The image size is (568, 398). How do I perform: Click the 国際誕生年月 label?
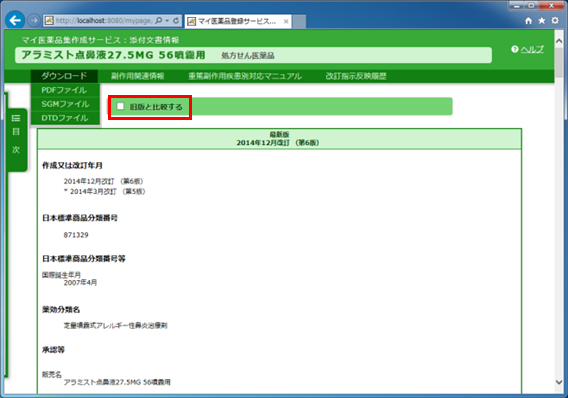click(61, 275)
